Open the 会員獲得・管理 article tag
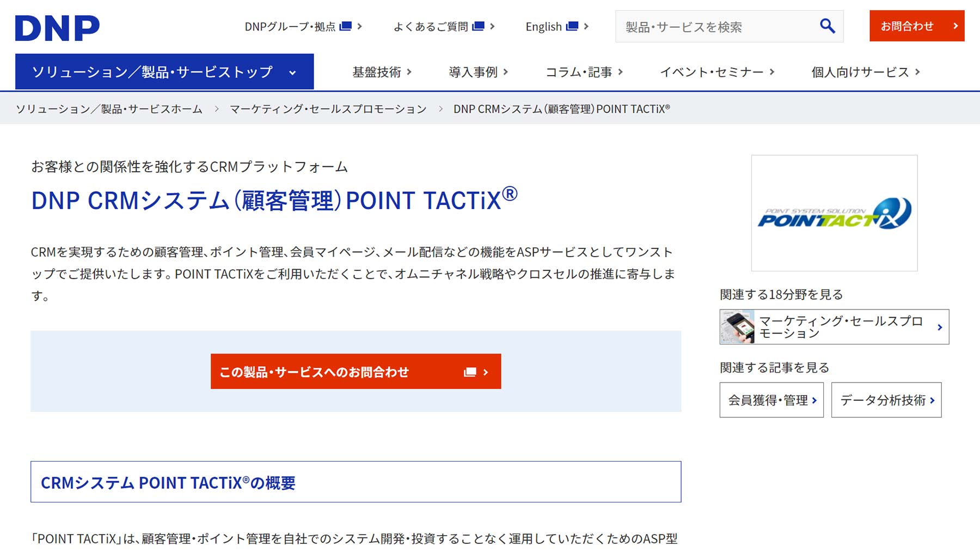Image resolution: width=980 pixels, height=552 pixels. 771,400
